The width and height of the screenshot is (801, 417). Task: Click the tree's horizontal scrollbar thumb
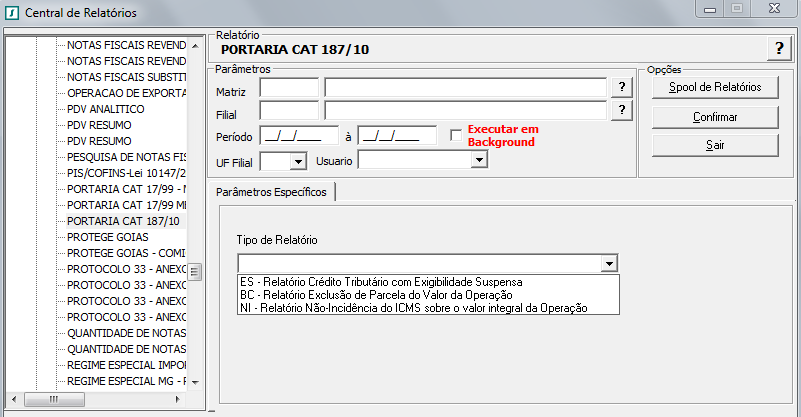click(x=54, y=399)
